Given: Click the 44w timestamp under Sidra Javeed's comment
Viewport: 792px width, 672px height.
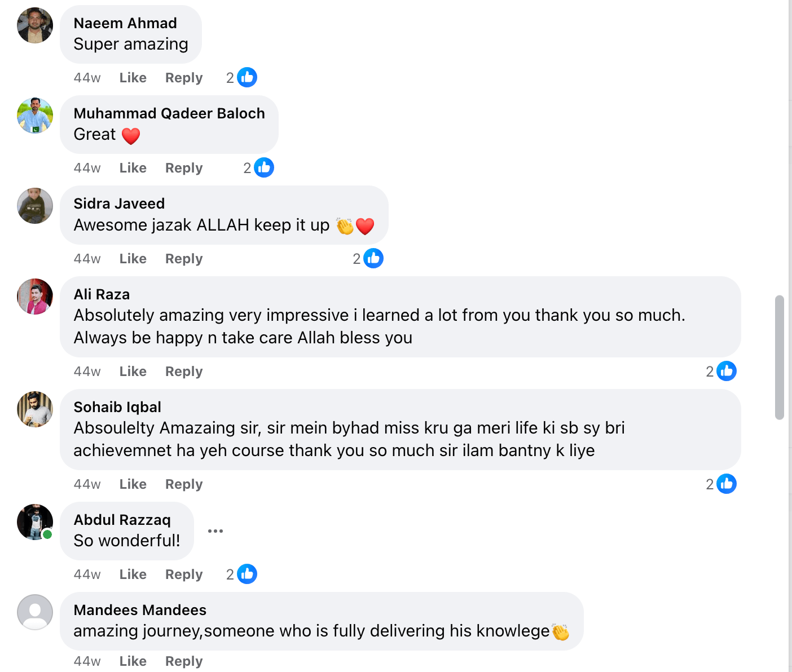Looking at the screenshot, I should pos(87,259).
